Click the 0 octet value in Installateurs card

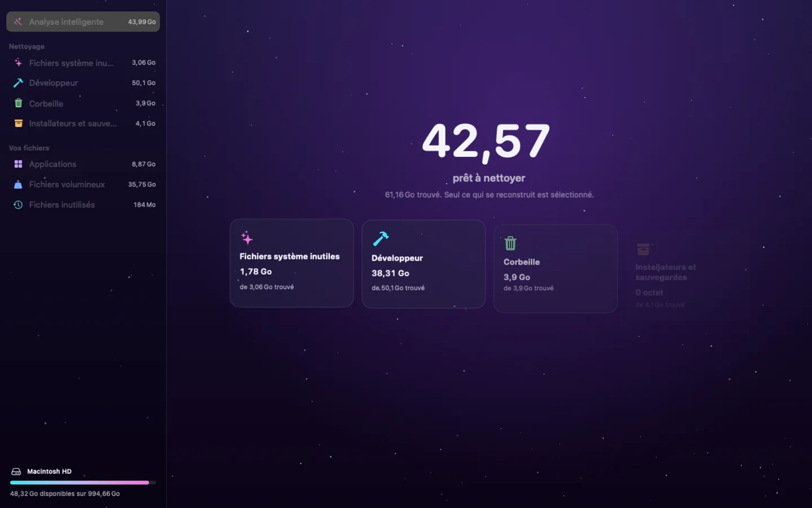point(649,292)
